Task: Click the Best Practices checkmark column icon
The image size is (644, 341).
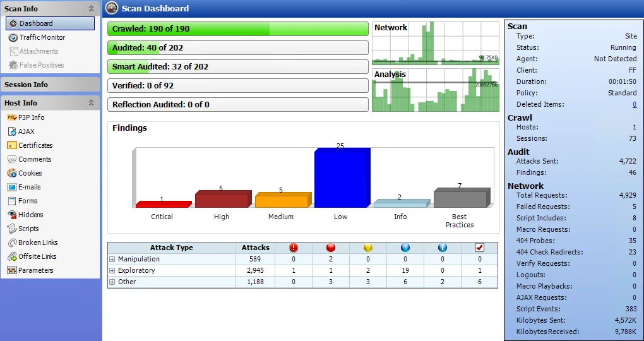Action: [479, 248]
